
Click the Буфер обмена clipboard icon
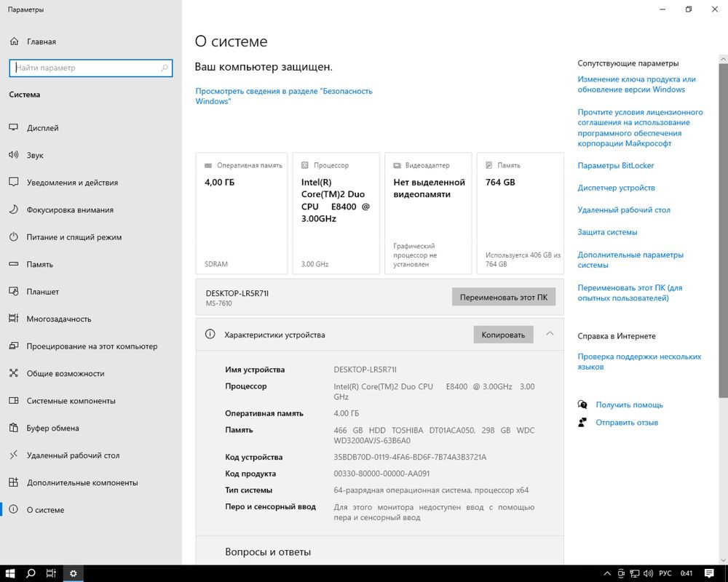tap(13, 428)
